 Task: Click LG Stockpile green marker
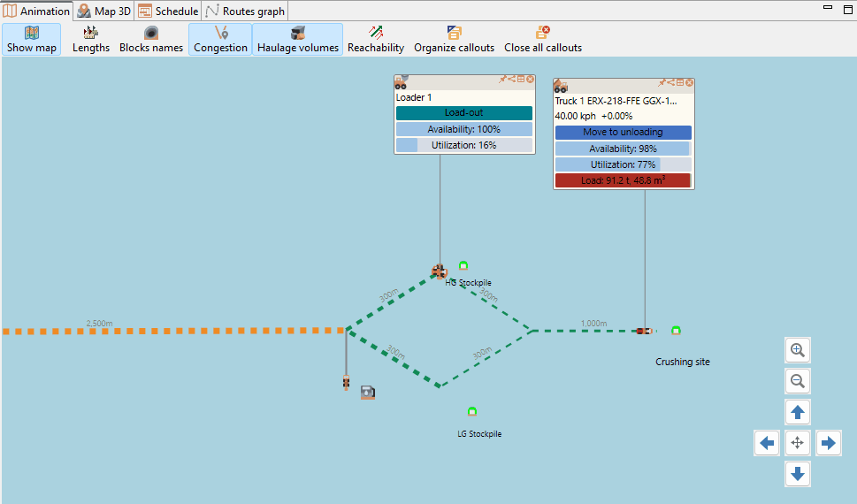tap(472, 411)
